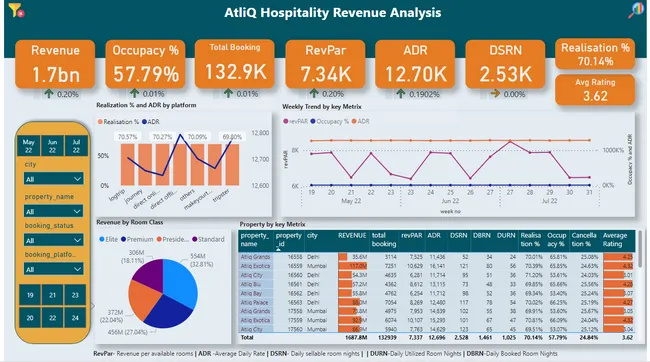Select week 19 slicer tile
The width and height of the screenshot is (650, 362).
click(x=30, y=295)
